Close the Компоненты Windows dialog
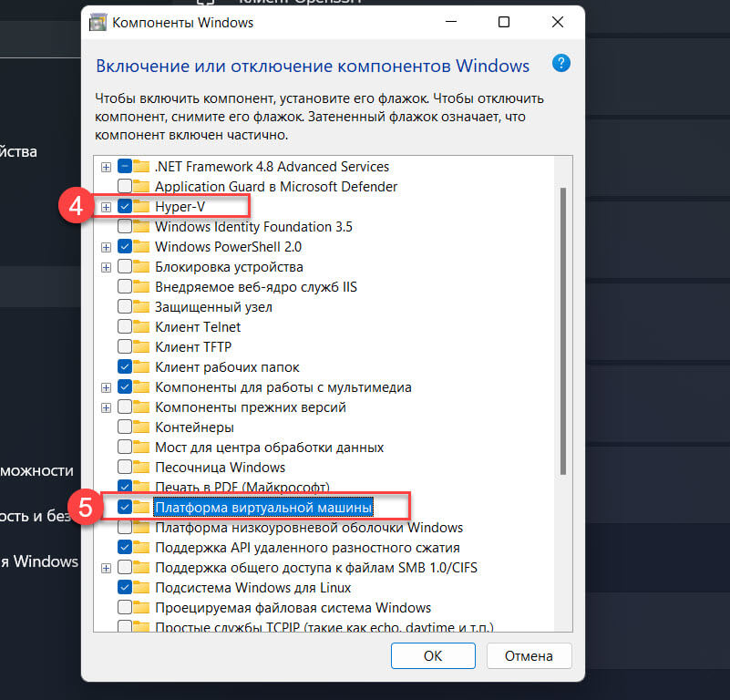 [x=557, y=22]
